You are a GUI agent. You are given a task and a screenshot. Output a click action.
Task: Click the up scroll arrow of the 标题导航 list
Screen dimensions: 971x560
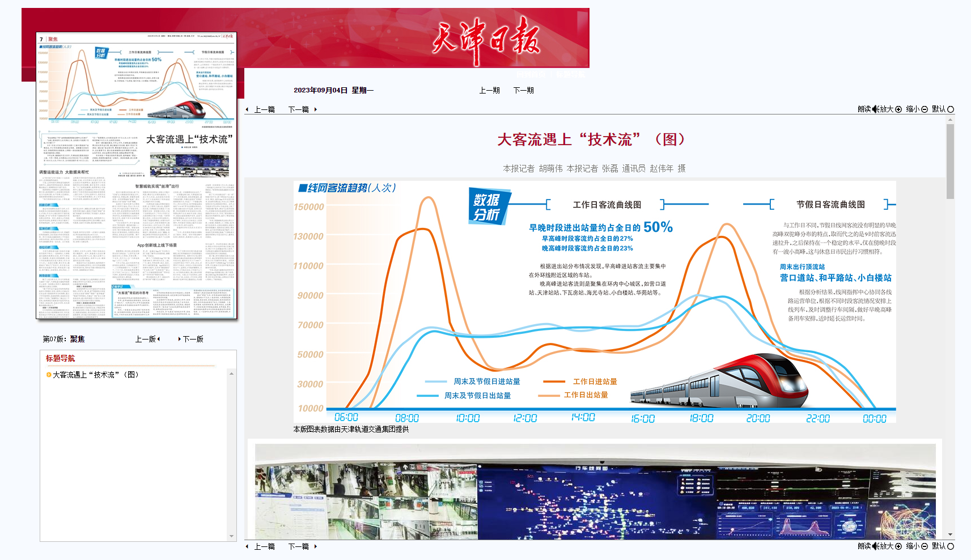tap(231, 374)
